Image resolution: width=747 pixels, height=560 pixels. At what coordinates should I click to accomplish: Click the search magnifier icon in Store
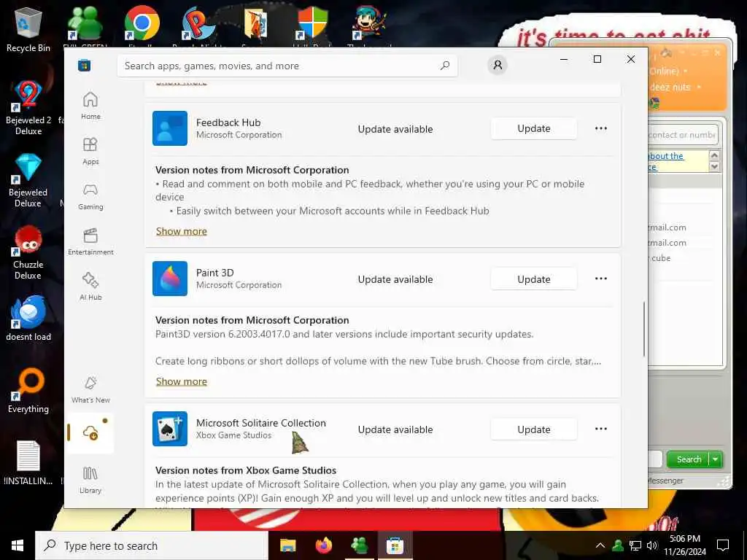[x=445, y=66]
